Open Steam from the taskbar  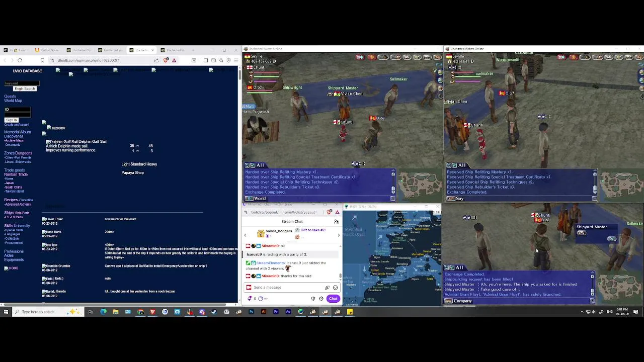click(214, 312)
